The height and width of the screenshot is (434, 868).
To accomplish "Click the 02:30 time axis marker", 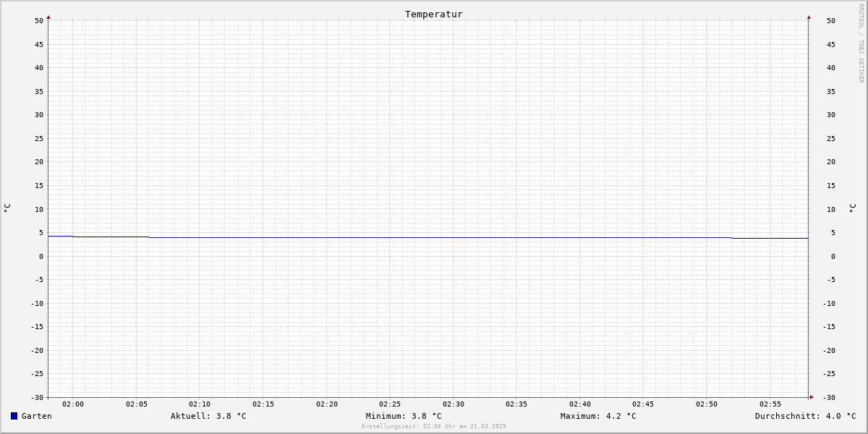I will click(x=454, y=404).
